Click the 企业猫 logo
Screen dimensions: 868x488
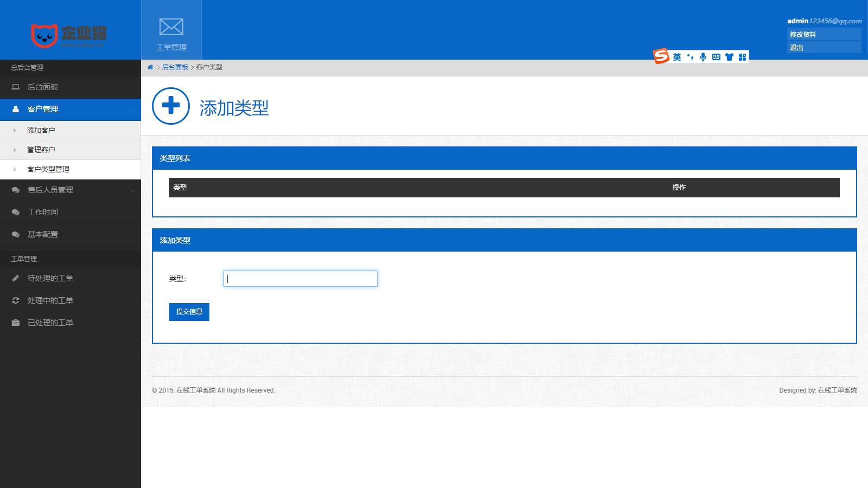[x=69, y=35]
